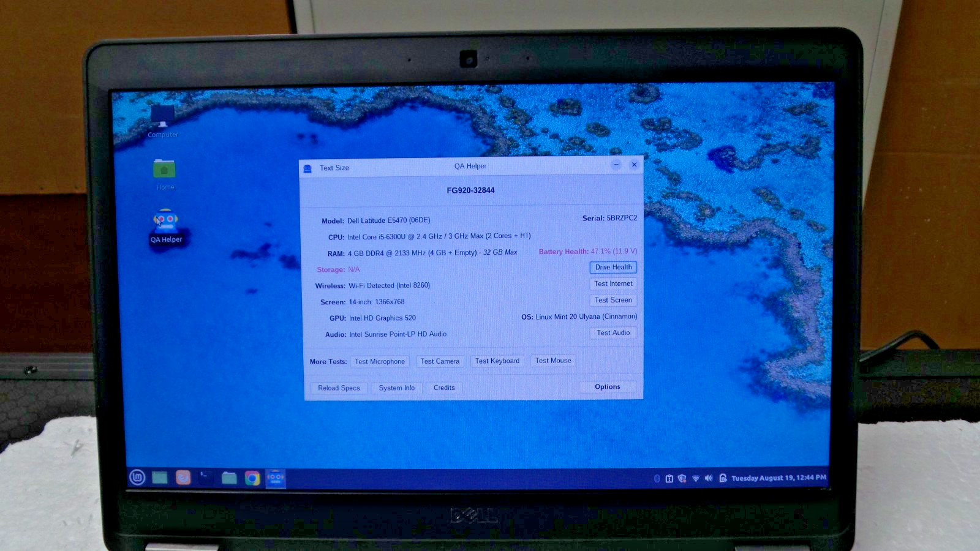Screen dimensions: 980x551
Task: Select the QA Helper taskbar window button
Action: [276, 478]
